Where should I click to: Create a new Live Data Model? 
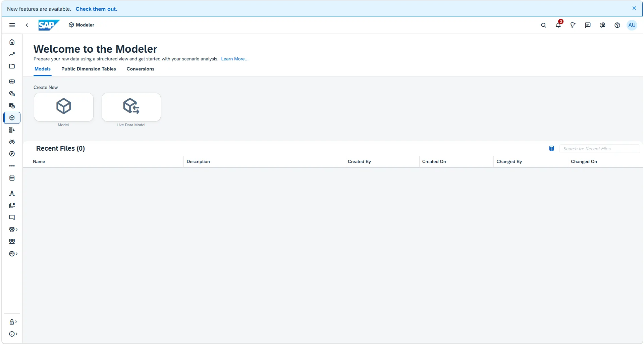tap(131, 107)
